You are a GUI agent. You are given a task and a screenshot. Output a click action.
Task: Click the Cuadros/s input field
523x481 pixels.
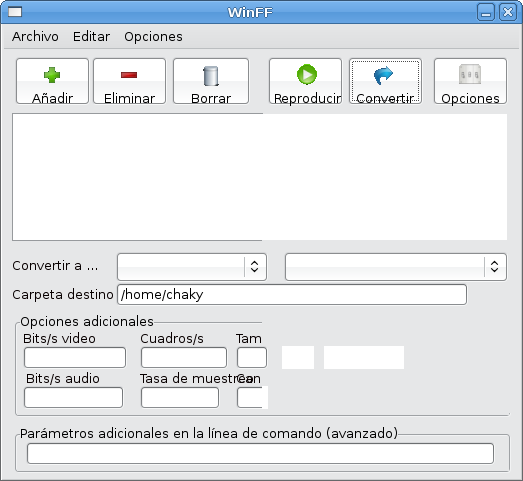coord(184,358)
